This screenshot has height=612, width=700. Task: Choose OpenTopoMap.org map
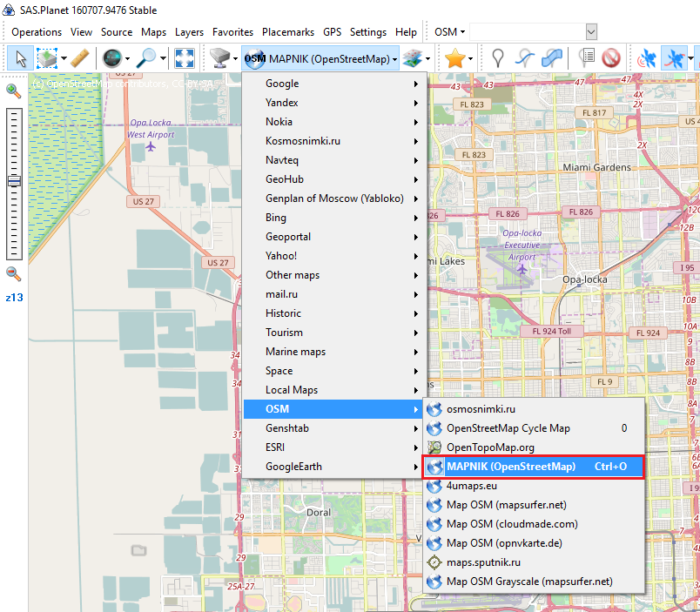tap(534, 447)
